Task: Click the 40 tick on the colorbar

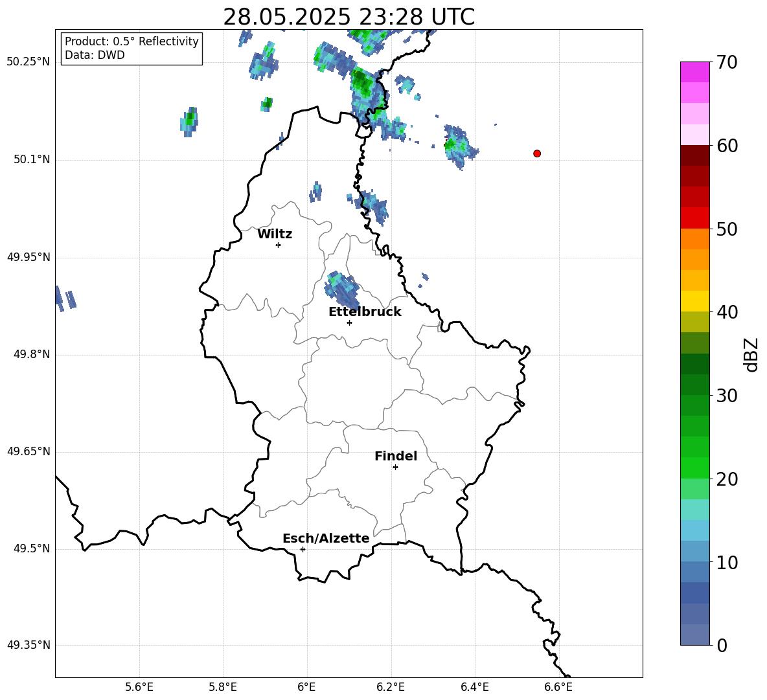Action: (x=727, y=312)
